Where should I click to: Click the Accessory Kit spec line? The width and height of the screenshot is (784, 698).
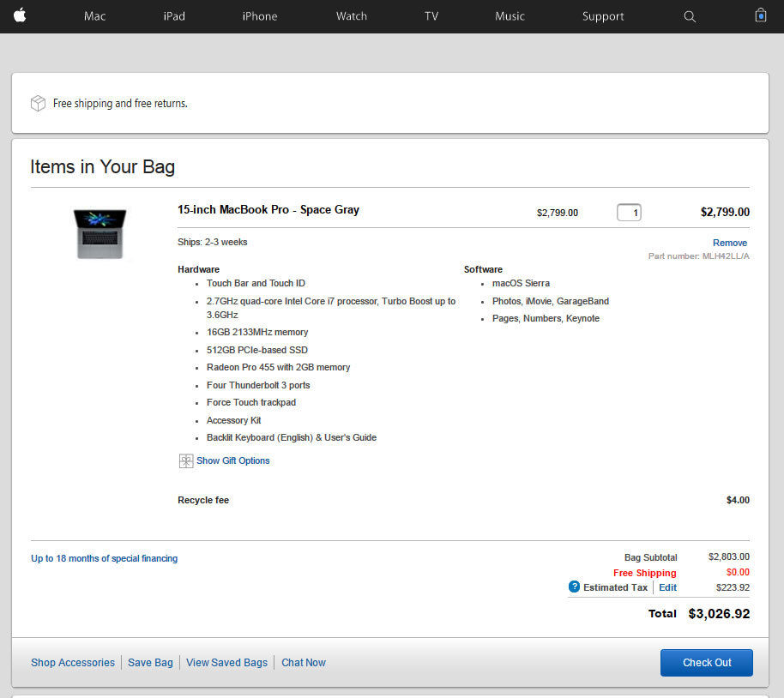click(x=233, y=420)
